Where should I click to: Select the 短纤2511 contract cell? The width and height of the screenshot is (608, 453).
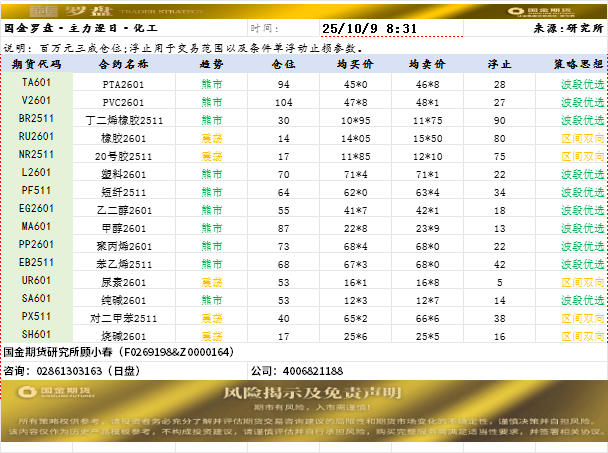click(x=124, y=192)
